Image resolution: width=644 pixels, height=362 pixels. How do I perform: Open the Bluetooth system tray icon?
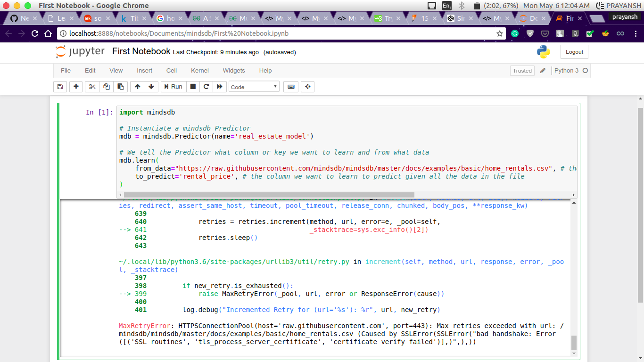click(462, 6)
